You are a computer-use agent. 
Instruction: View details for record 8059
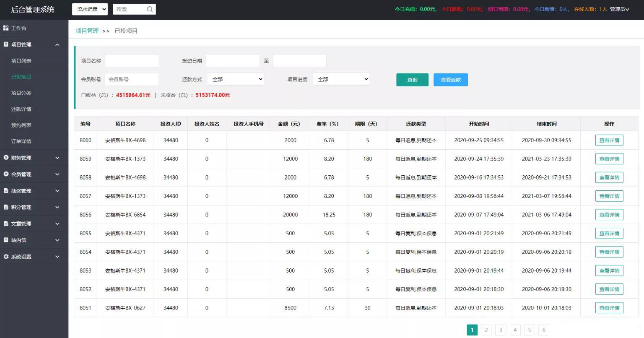pyautogui.click(x=609, y=159)
